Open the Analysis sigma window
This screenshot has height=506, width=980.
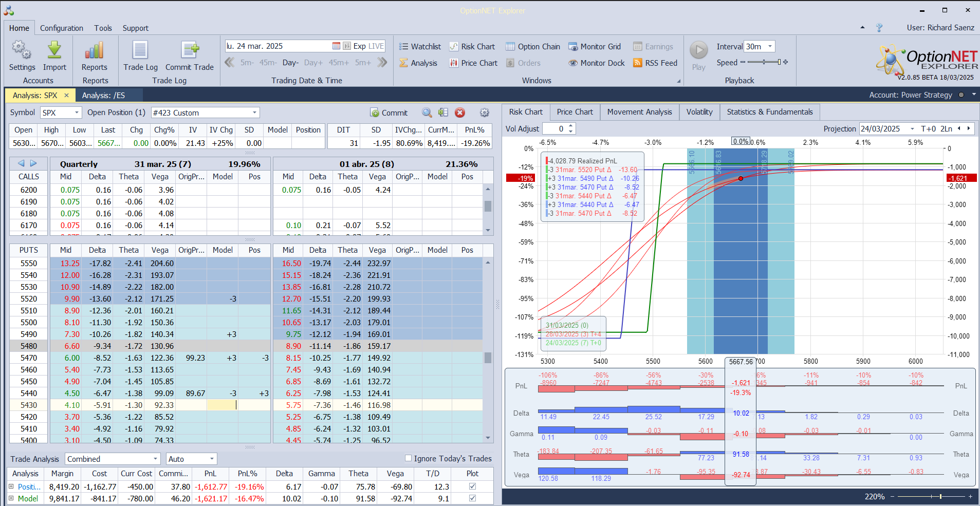point(418,63)
